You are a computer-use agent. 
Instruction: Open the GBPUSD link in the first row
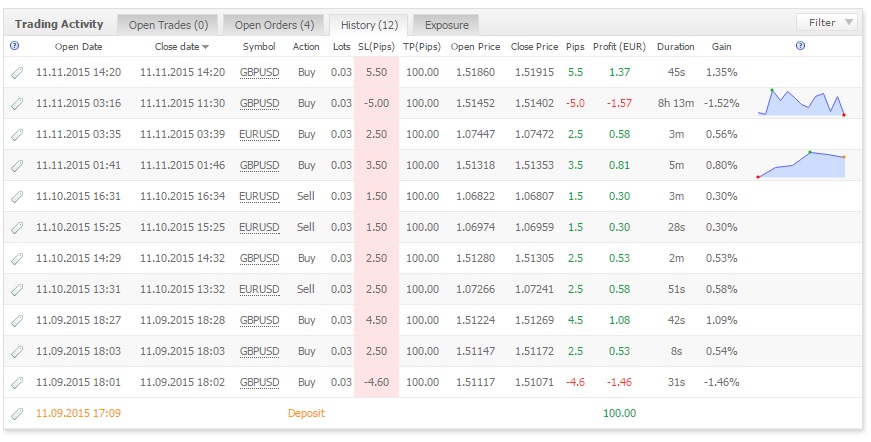pos(259,72)
